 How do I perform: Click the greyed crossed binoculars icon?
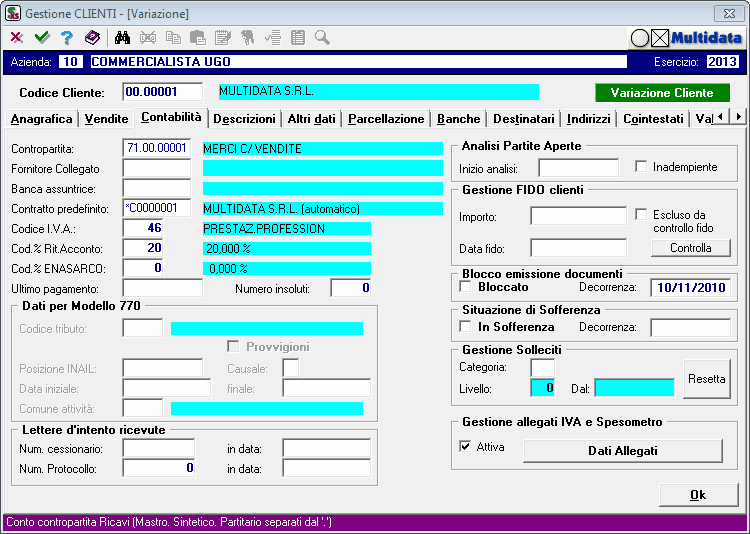point(148,37)
